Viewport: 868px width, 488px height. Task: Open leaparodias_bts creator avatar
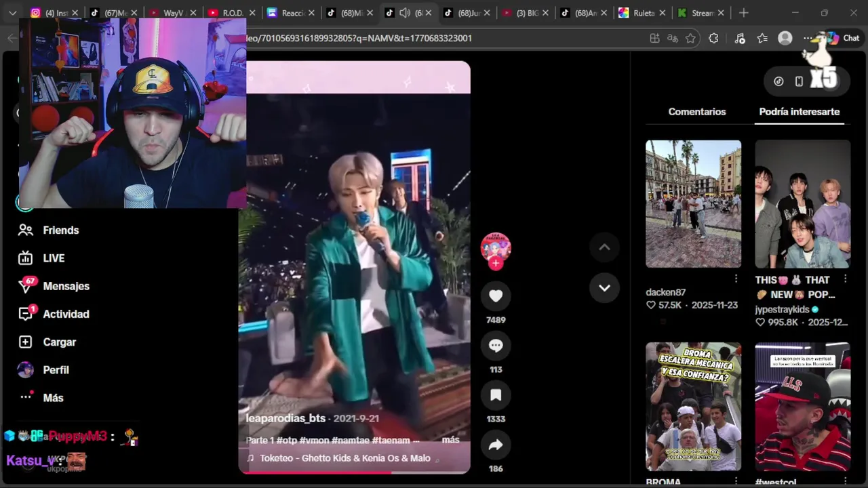(496, 247)
